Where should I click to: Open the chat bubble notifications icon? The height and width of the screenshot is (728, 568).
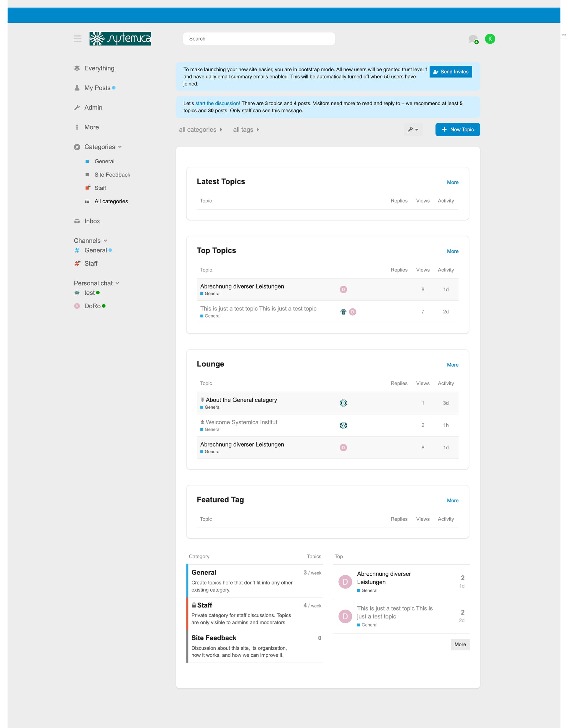472,39
